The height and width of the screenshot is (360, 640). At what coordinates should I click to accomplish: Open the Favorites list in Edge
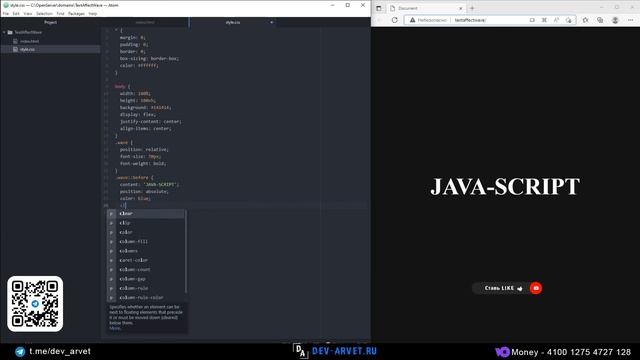pos(585,20)
